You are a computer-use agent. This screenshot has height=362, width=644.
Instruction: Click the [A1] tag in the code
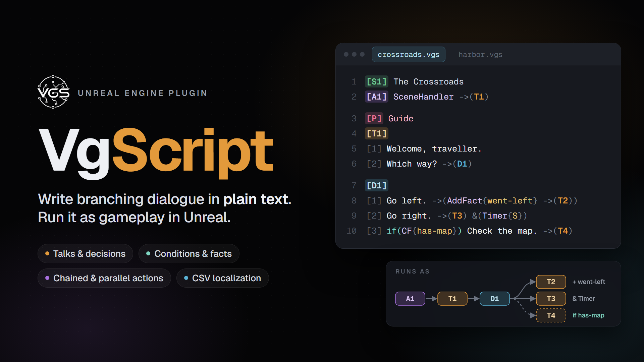[x=377, y=97]
